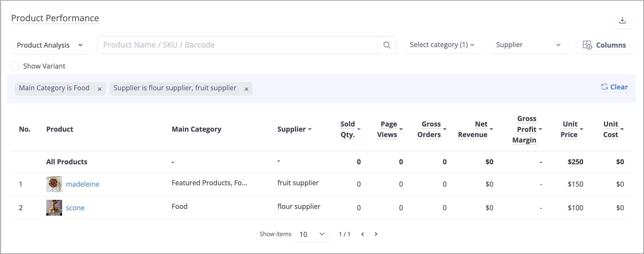The image size is (644, 254).
Task: Open the scone product link
Action: point(75,208)
